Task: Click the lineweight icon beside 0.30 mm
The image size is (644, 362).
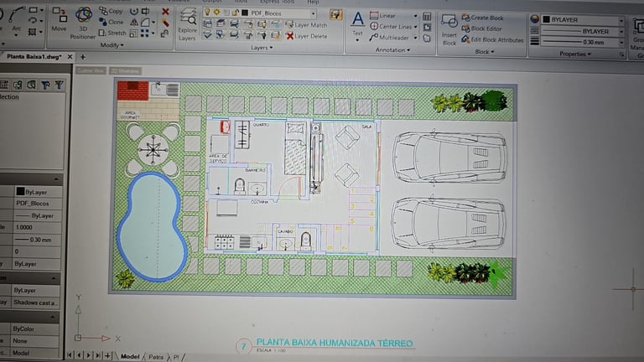Action: 534,41
